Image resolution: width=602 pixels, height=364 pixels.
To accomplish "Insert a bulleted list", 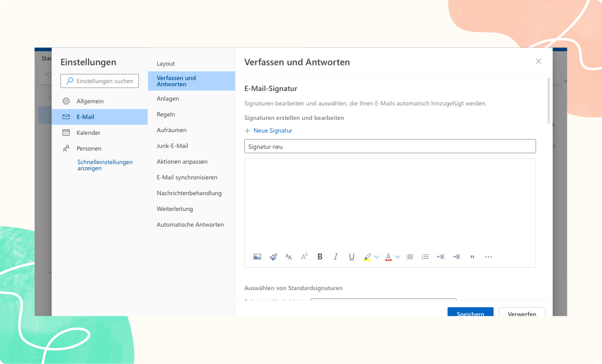I will coord(409,257).
